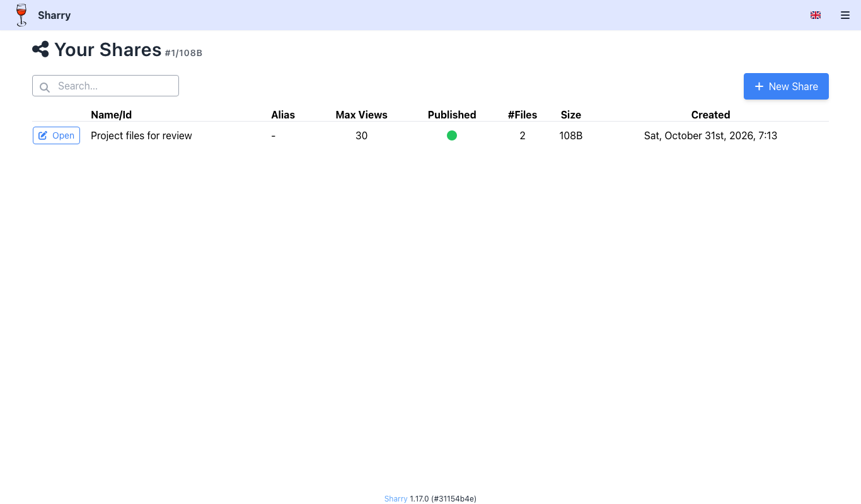This screenshot has height=504, width=861.
Task: Click the Created column header
Action: (710, 115)
